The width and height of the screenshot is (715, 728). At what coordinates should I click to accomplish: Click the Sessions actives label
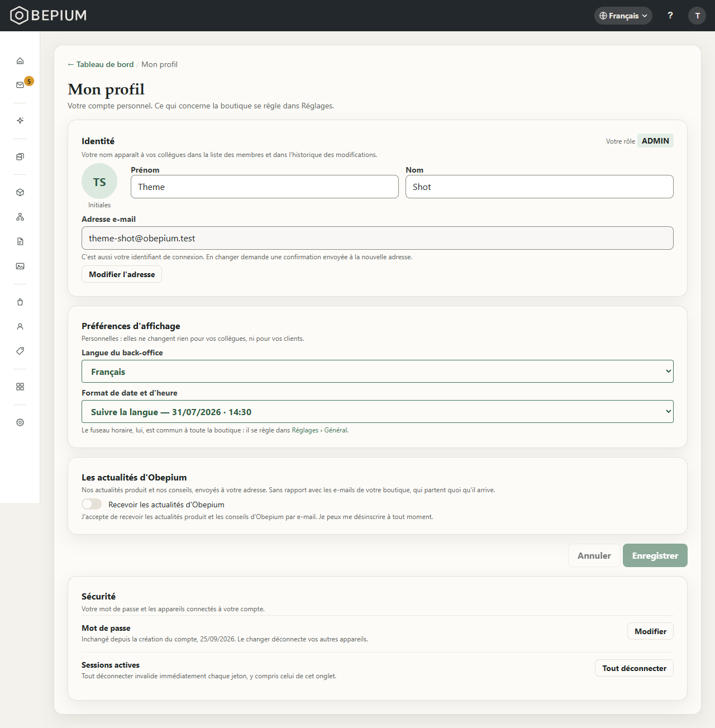click(x=111, y=665)
